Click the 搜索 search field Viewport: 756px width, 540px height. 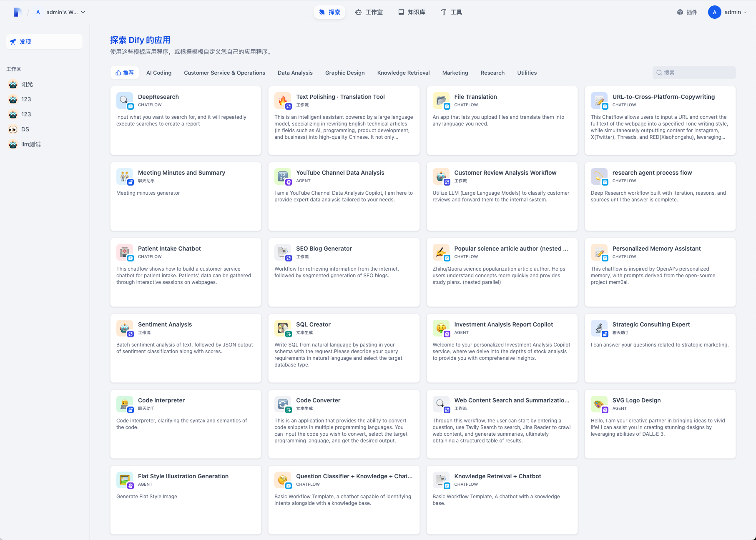click(x=694, y=73)
